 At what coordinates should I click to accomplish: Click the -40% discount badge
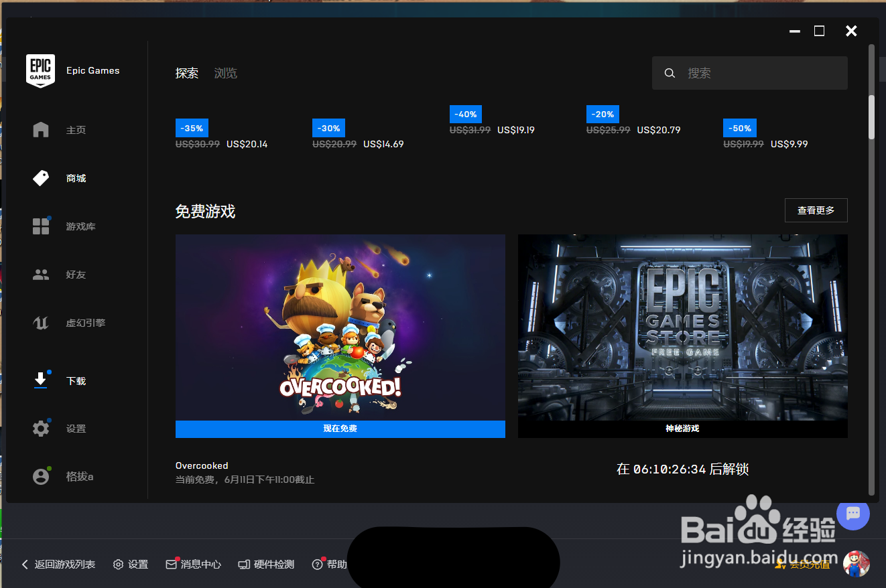pyautogui.click(x=466, y=114)
